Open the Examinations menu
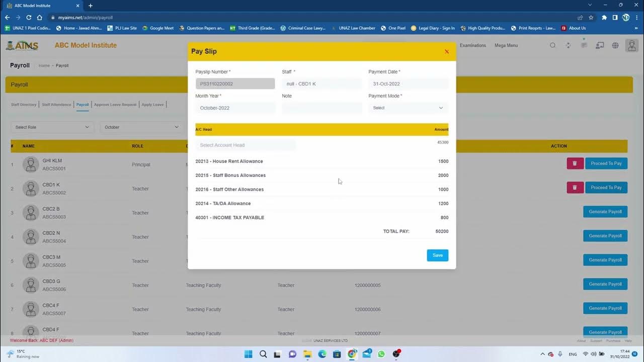644x362 pixels. pos(473,45)
